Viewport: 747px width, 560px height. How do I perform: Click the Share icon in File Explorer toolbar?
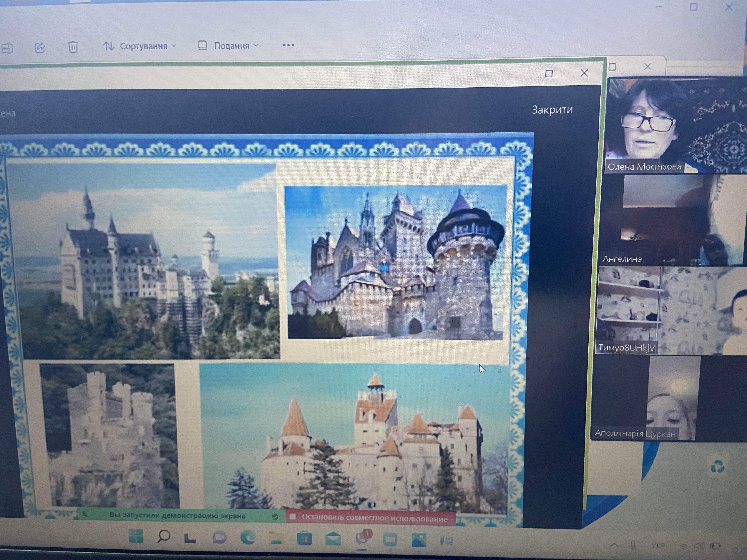coord(40,48)
